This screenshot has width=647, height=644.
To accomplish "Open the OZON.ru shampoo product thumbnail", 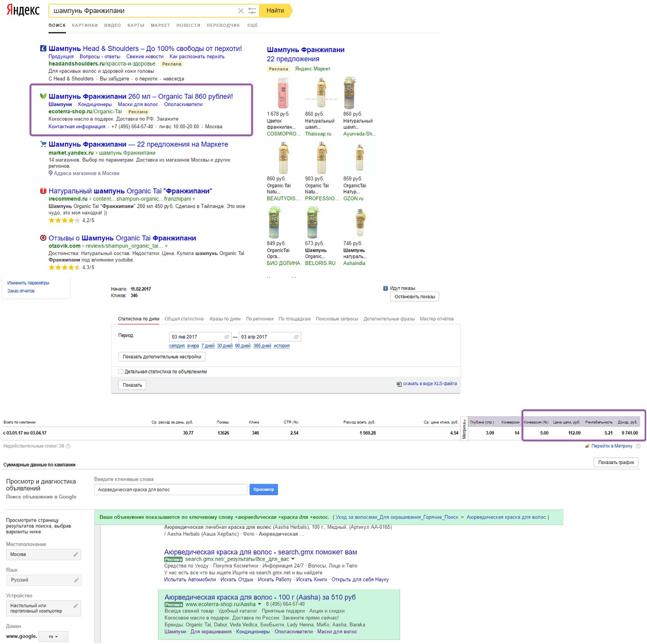I will coord(359,157).
